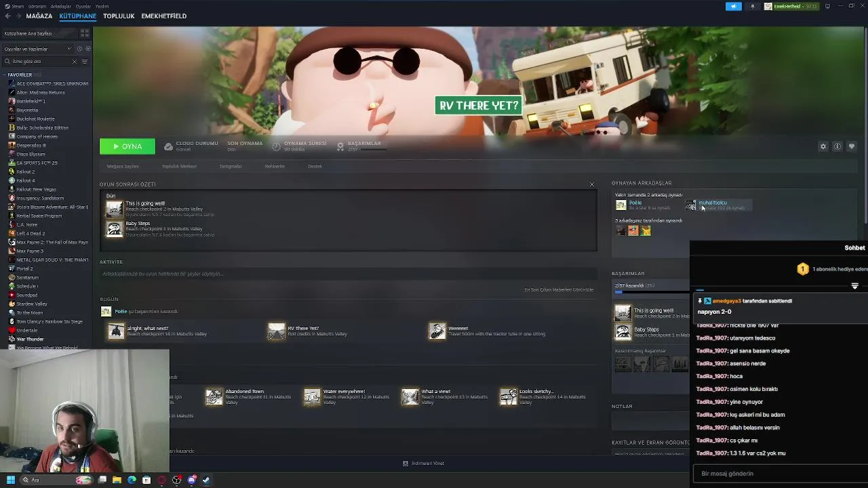
Task: Close the Oyun Sonrası Özeti panel
Action: pos(592,184)
